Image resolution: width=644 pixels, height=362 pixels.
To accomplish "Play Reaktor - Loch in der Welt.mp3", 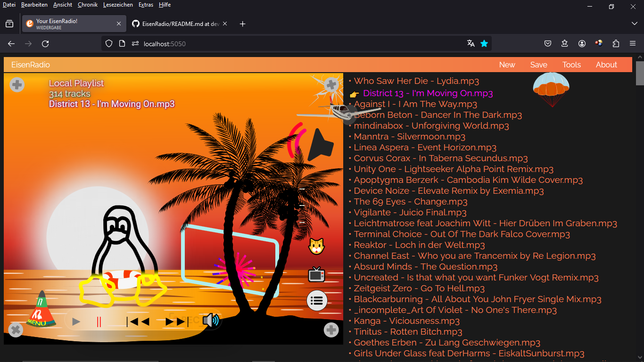I will click(419, 245).
